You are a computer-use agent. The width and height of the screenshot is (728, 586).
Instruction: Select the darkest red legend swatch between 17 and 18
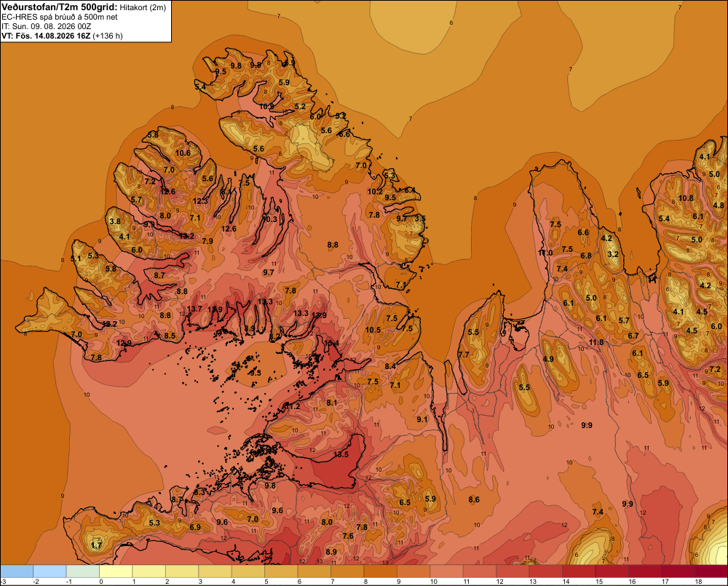coord(678,571)
